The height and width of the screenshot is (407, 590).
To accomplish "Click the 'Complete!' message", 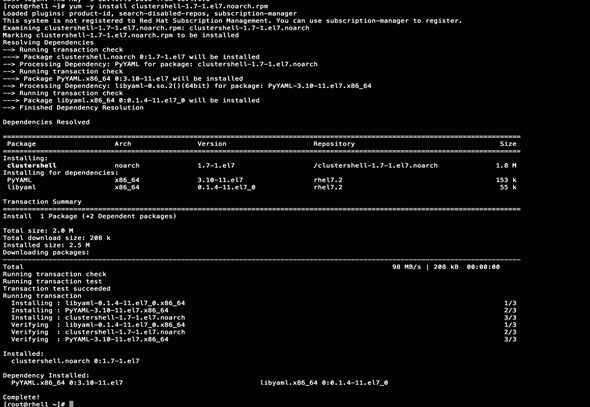I will click(21, 397).
